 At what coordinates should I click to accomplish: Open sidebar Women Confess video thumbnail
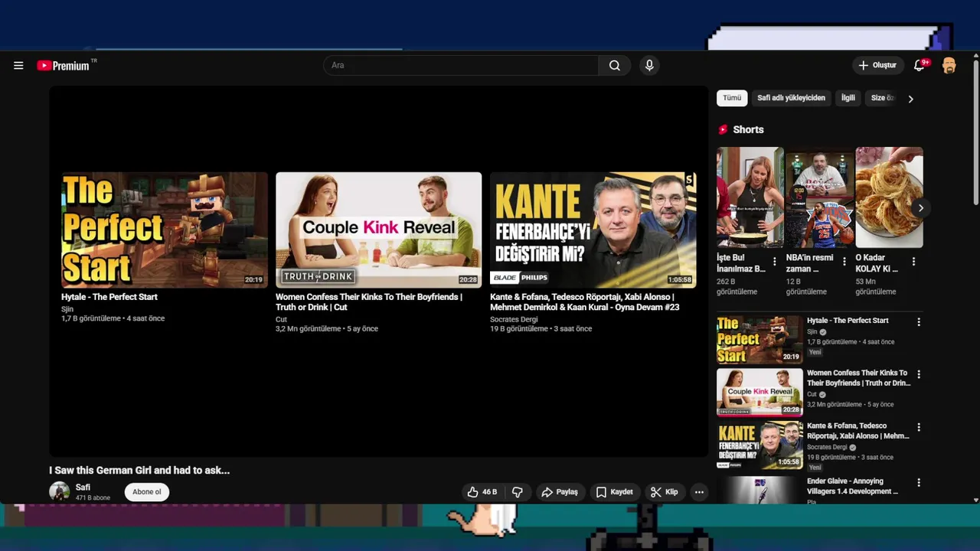(759, 393)
